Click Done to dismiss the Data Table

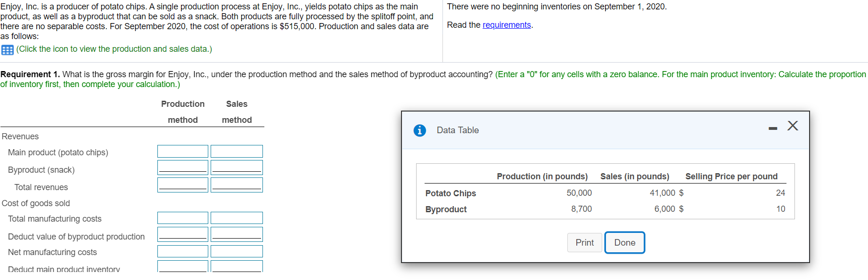624,242
